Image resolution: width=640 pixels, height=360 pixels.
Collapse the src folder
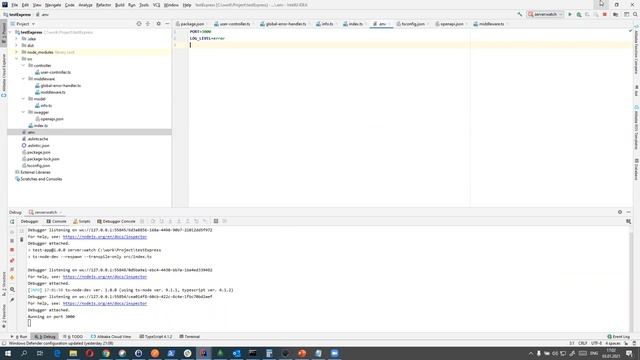point(17,59)
